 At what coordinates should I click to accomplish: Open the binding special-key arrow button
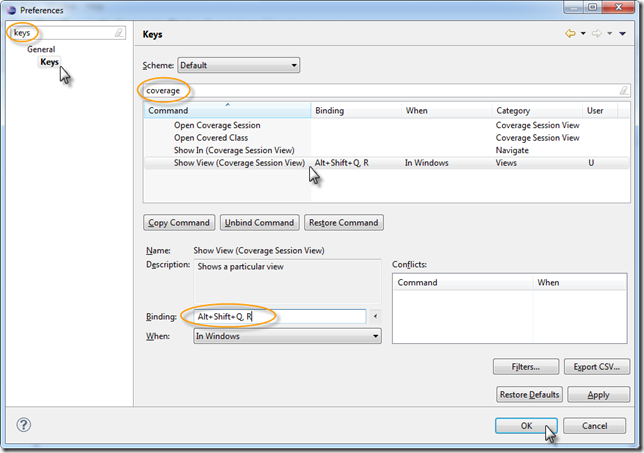(375, 317)
